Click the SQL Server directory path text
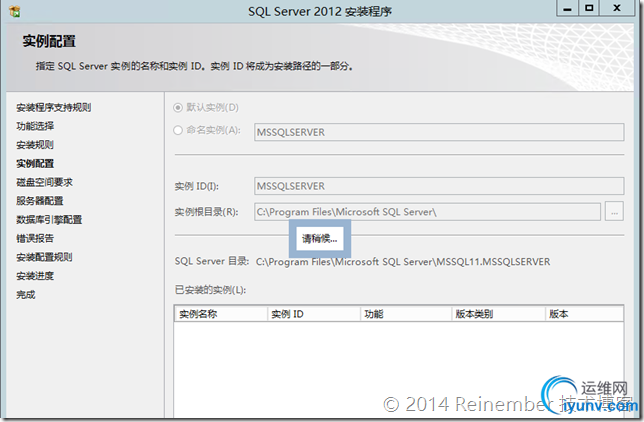The image size is (644, 422). pos(403,262)
